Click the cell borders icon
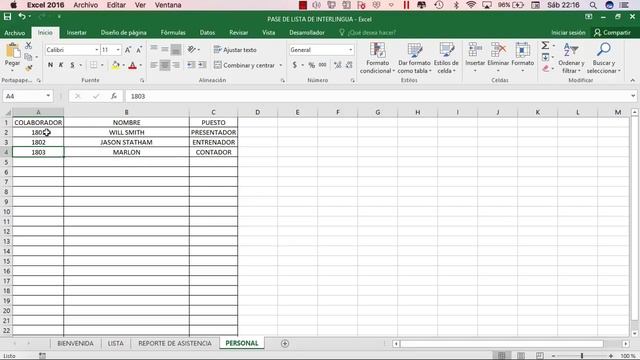This screenshot has height=360, width=640. tap(93, 65)
